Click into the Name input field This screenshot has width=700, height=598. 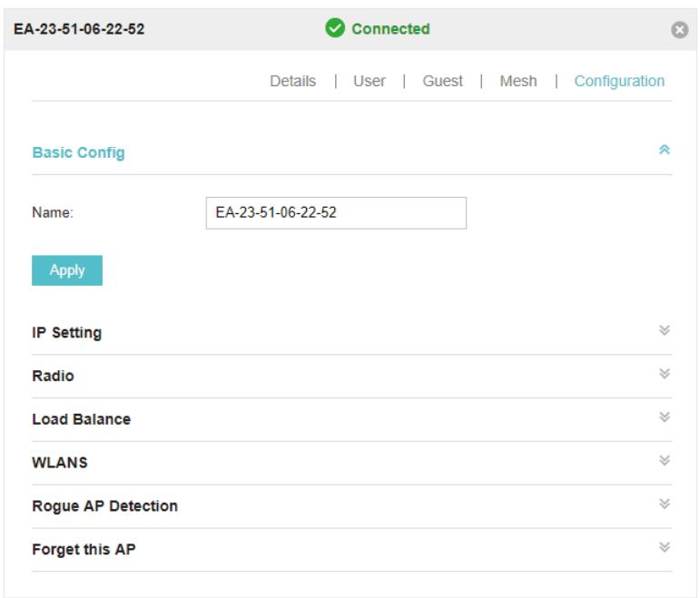[x=336, y=213]
